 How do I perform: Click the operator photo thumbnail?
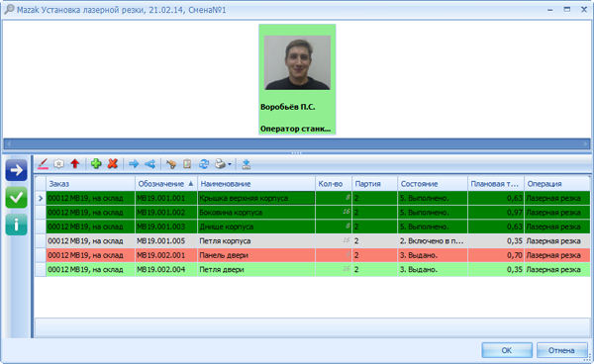point(297,63)
